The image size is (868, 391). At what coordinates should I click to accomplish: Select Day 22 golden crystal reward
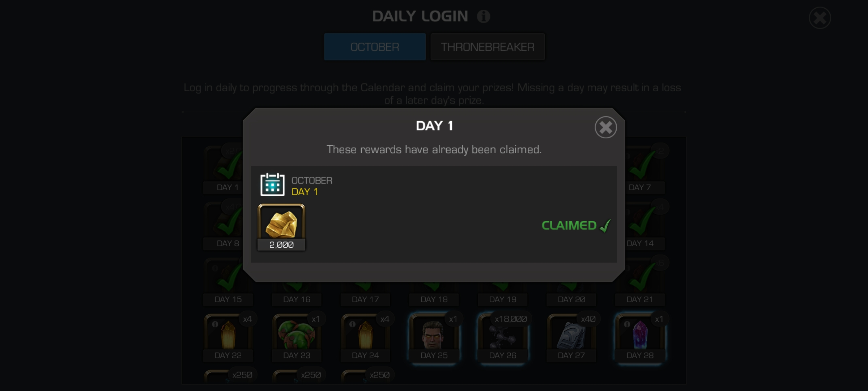tap(228, 337)
